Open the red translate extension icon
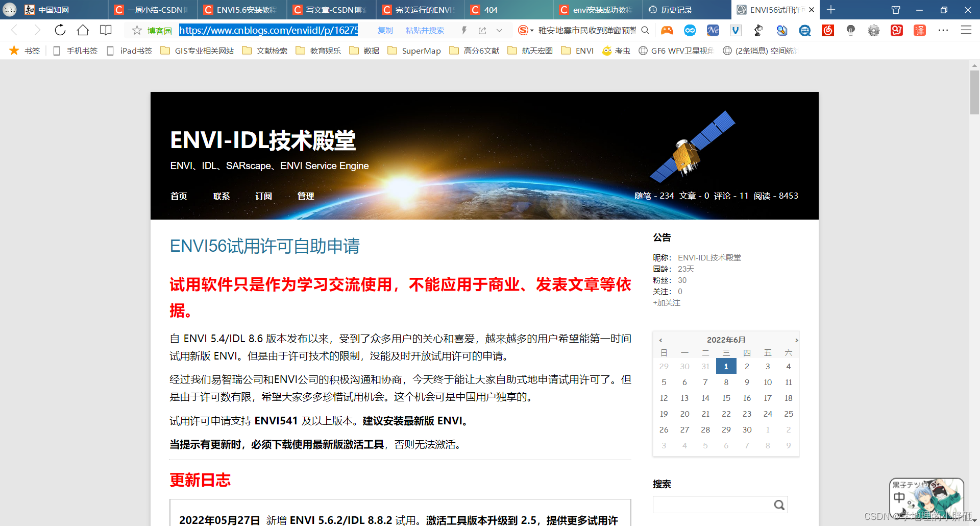This screenshot has width=980, height=526. click(x=919, y=30)
